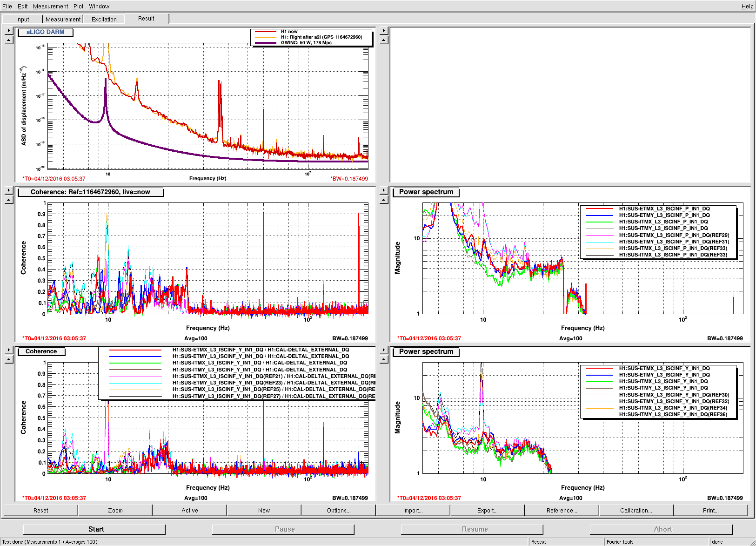Open the Edit menu
The width and height of the screenshot is (756, 546).
(23, 7)
